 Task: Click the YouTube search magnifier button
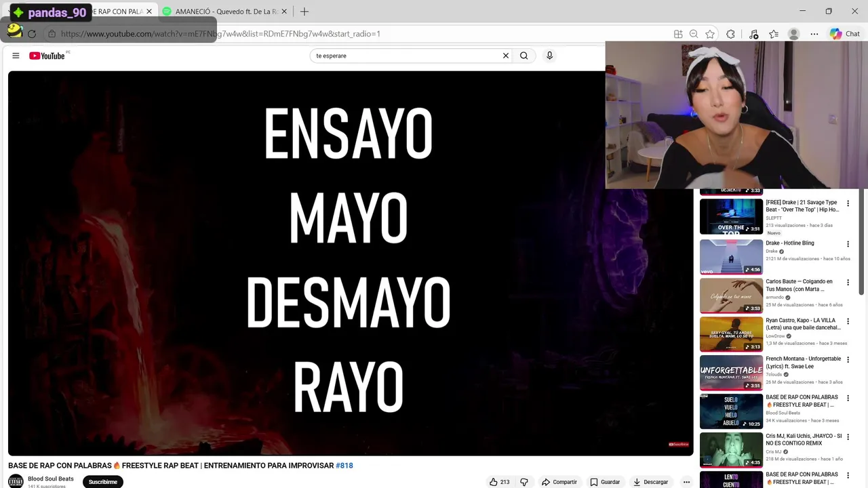524,56
